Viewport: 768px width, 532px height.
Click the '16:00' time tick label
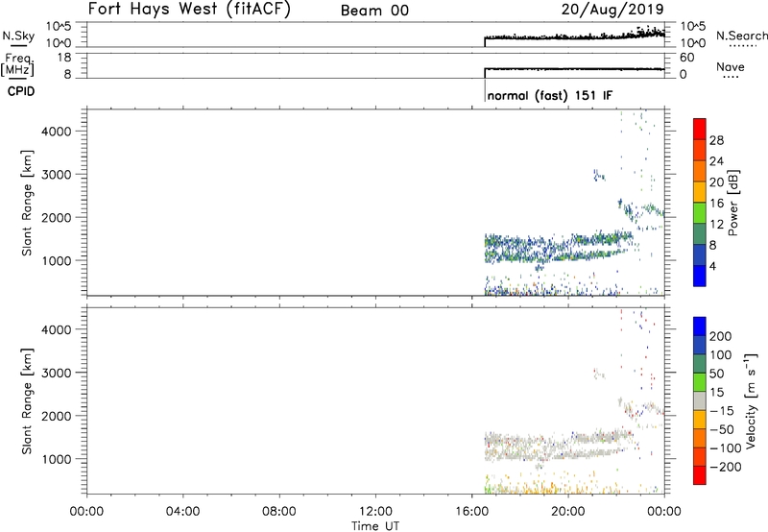click(471, 512)
